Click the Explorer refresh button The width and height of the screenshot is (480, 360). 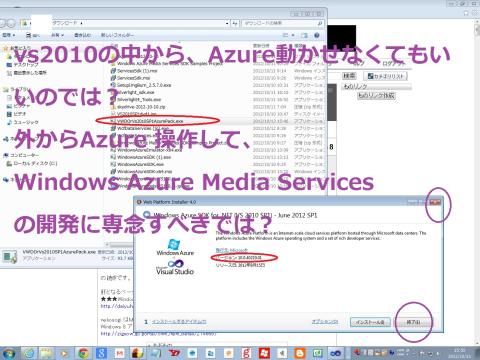coord(235,23)
